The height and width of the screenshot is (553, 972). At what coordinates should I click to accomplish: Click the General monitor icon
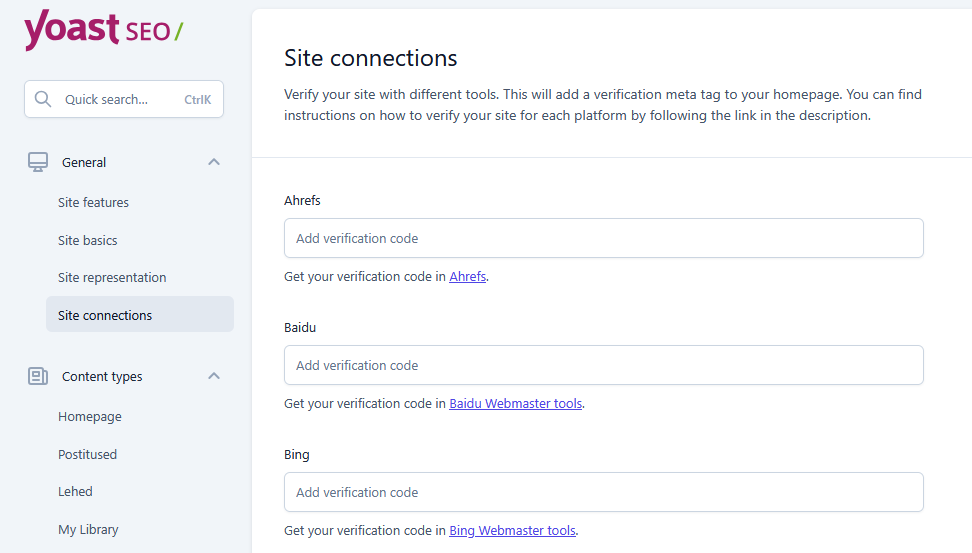[38, 162]
